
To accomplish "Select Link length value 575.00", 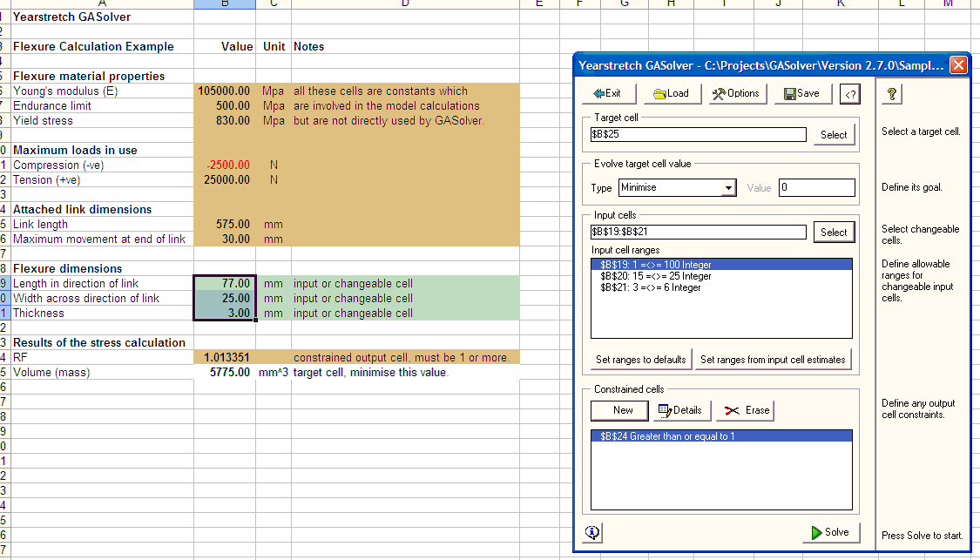I will 225,225.
